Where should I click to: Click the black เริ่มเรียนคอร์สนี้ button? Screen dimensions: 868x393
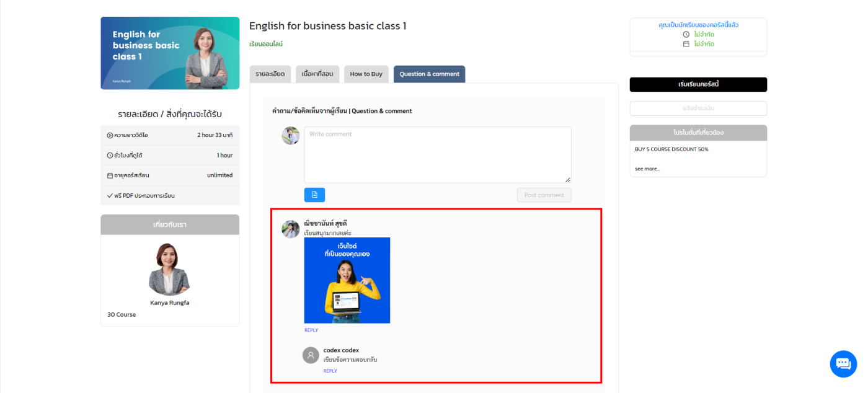[698, 84]
